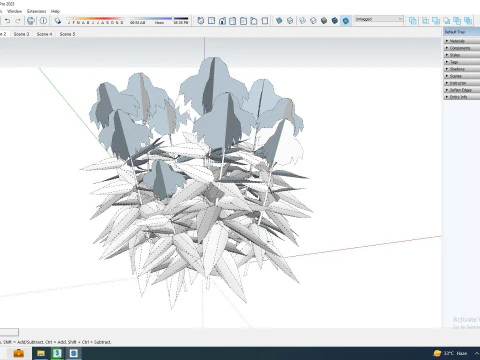Select the Iso view icon
The width and height of the screenshot is (480, 360).
[201, 21]
